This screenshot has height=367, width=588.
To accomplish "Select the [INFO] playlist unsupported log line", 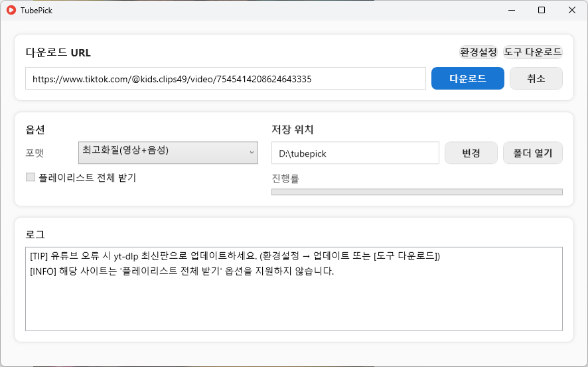I will pos(182,271).
